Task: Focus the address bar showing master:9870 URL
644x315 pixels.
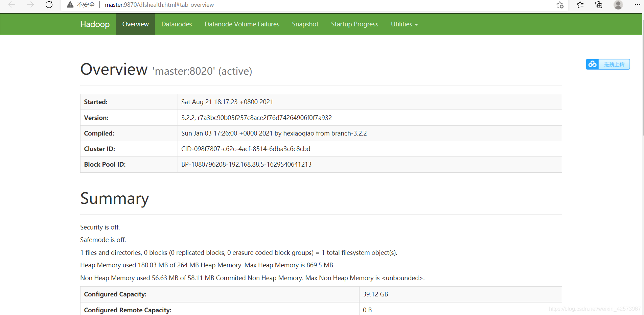Action: 159,5
